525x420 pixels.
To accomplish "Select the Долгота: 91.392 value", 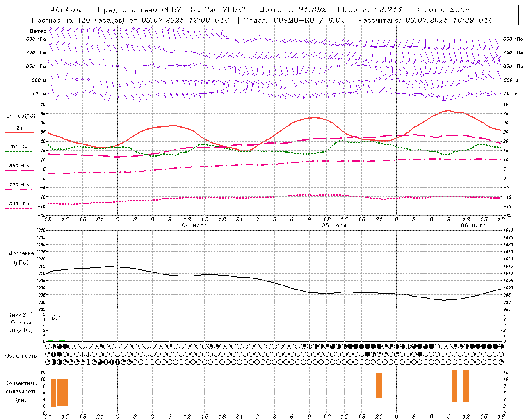I will (293, 10).
